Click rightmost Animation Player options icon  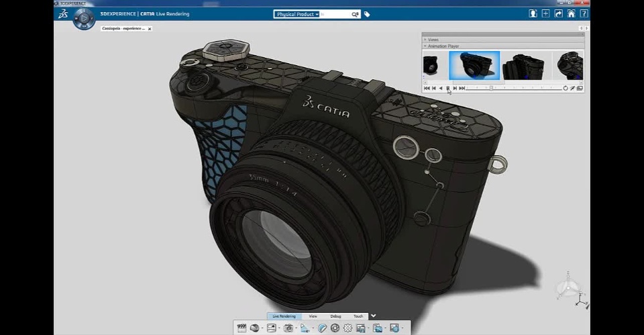(580, 88)
